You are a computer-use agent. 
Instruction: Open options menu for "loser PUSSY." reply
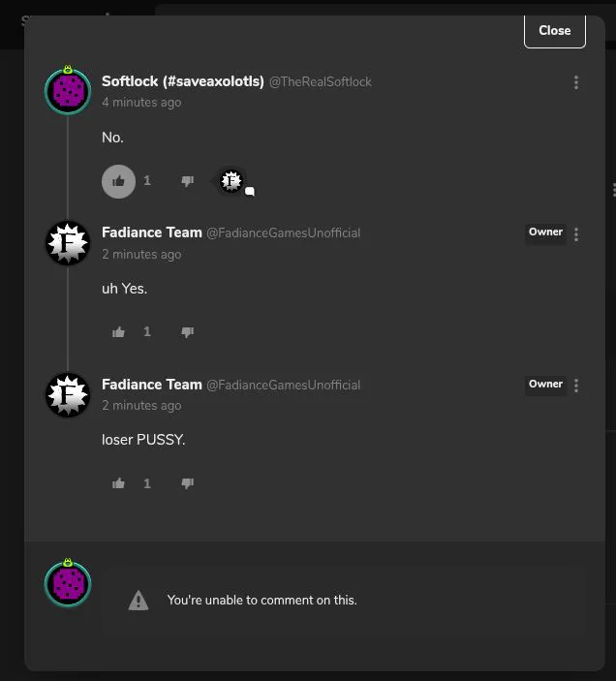(576, 386)
